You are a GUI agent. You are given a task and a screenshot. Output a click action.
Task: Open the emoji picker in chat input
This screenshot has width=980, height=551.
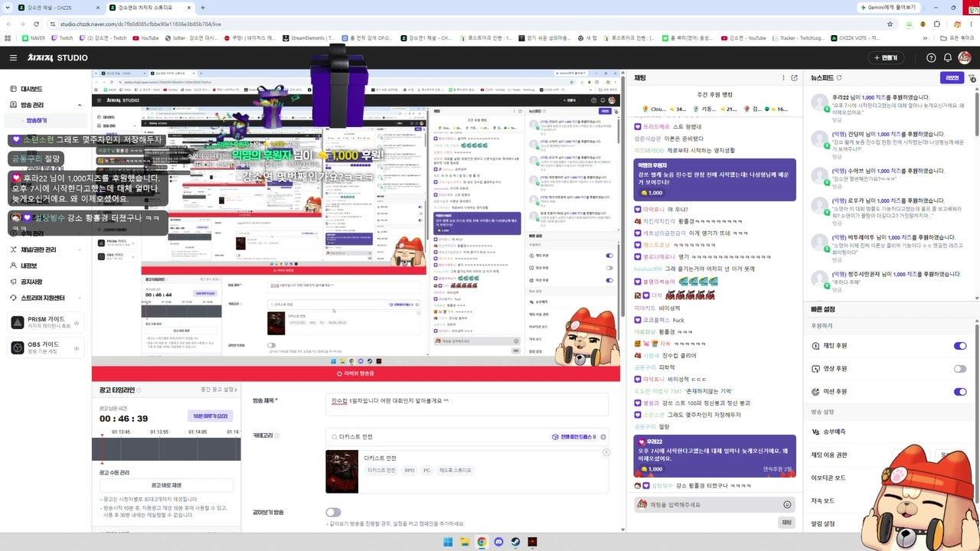click(x=787, y=504)
